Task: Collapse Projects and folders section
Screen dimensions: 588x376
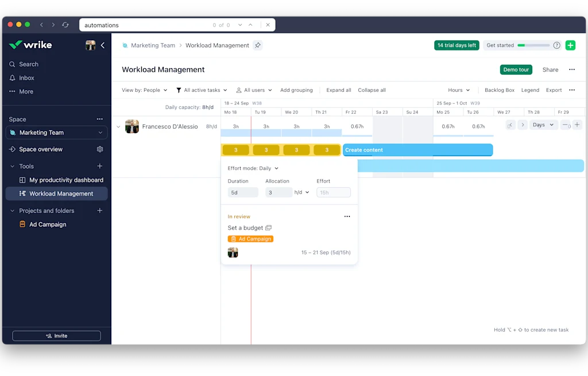Action: tap(13, 211)
